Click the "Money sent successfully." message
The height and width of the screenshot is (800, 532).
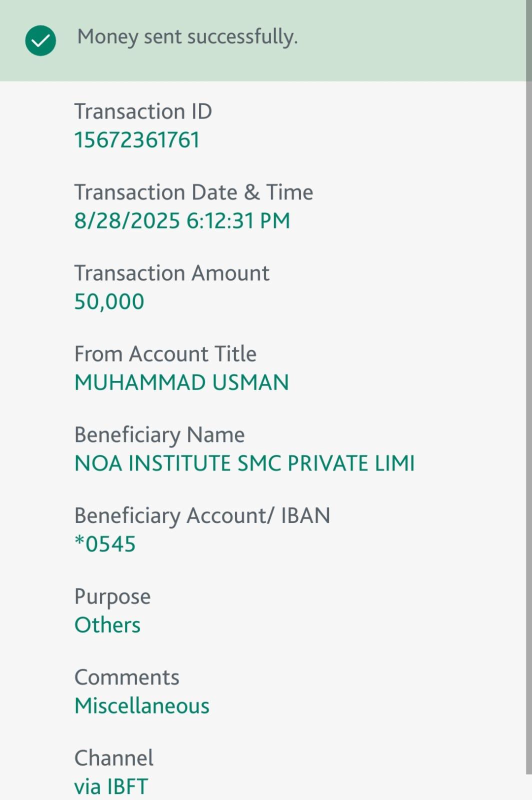(187, 37)
